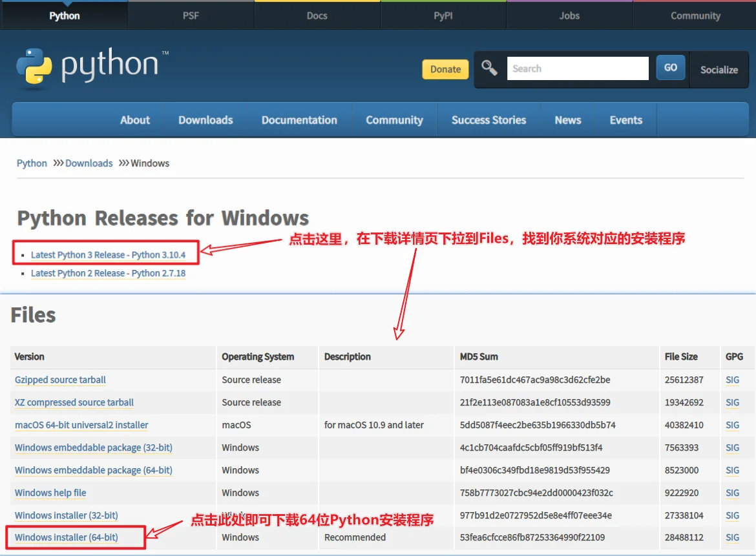The width and height of the screenshot is (756, 556).
Task: Select MD5 sum 758b7773027cbc94e2dd0000423f032c
Action: [x=536, y=493]
